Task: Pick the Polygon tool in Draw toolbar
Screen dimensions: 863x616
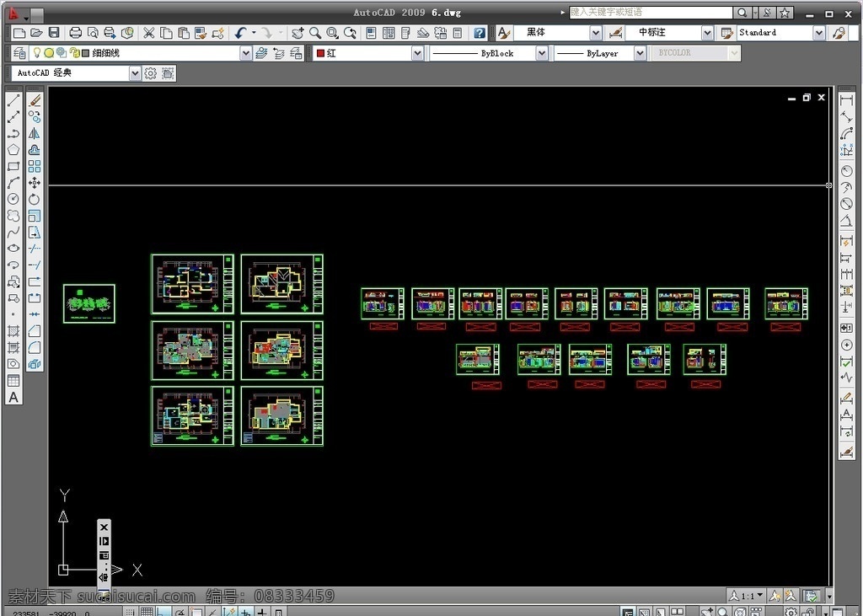Action: (x=13, y=149)
